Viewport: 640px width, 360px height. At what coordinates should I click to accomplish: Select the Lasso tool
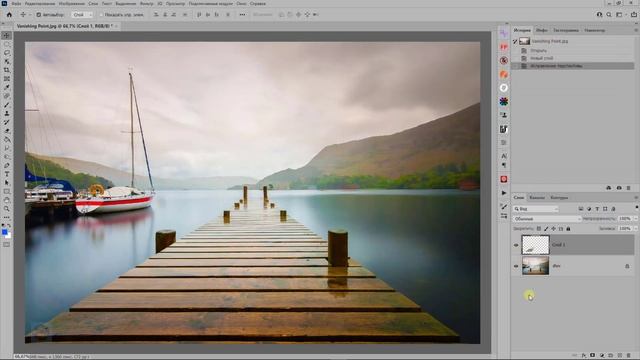click(x=7, y=53)
